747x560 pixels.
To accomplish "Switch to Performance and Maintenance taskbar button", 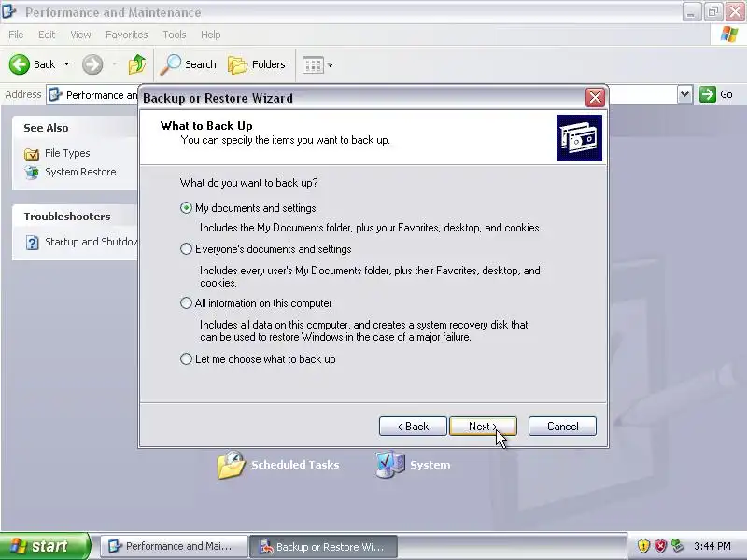I will click(x=174, y=546).
